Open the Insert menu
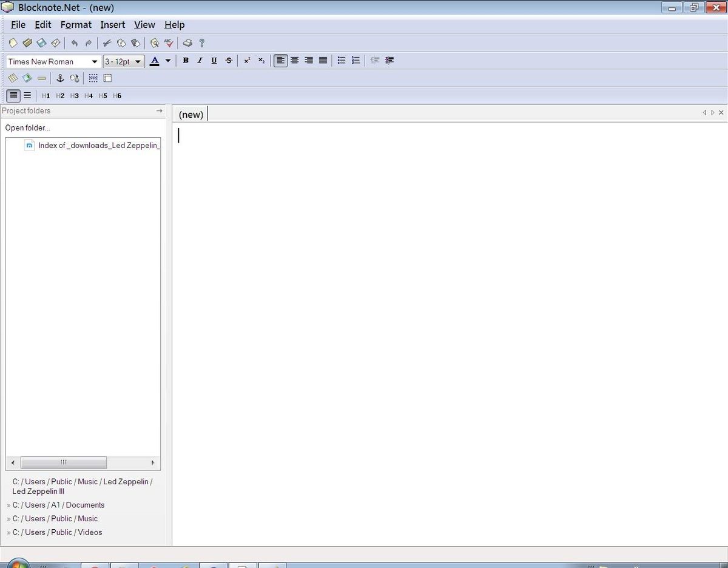 click(x=113, y=25)
